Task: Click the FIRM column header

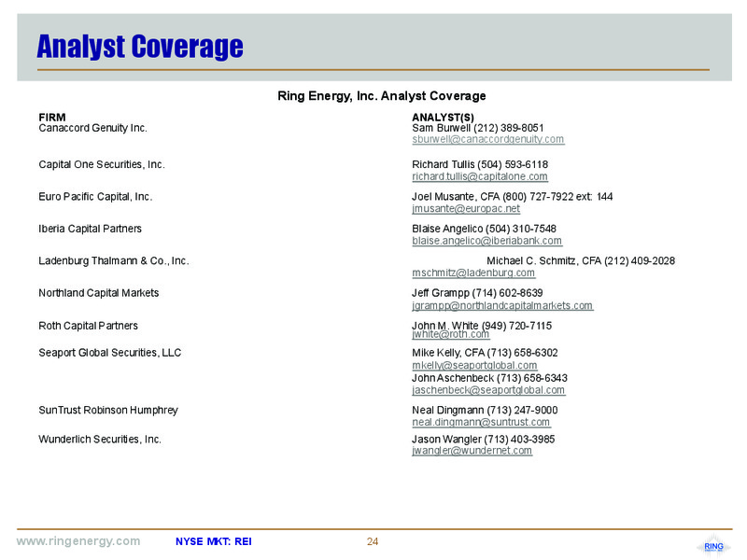Action: click(52, 118)
